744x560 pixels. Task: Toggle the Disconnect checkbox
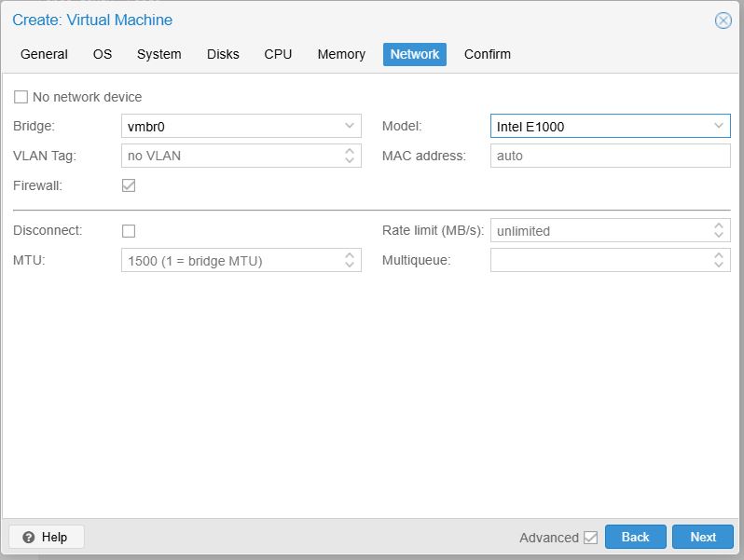(x=129, y=231)
